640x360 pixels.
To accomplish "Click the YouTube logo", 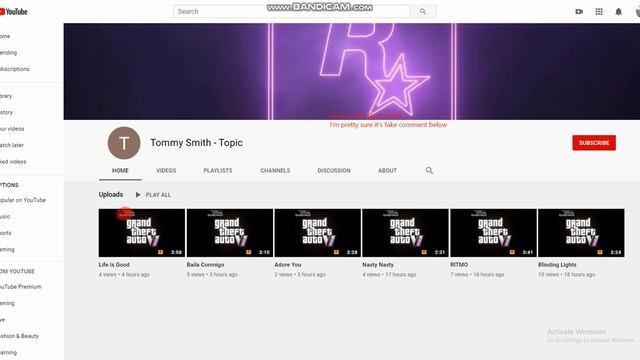I will click(13, 11).
